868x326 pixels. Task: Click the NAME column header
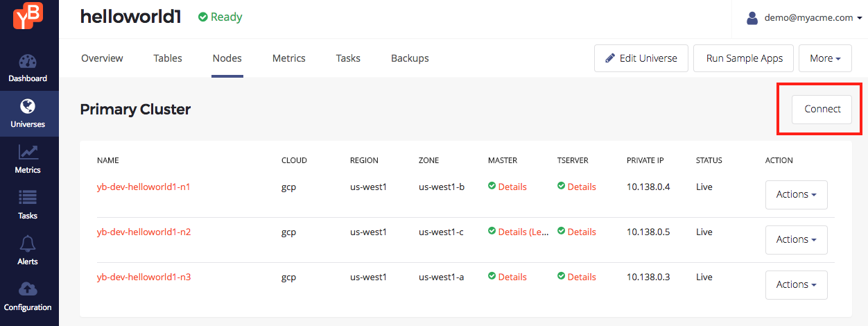click(108, 160)
